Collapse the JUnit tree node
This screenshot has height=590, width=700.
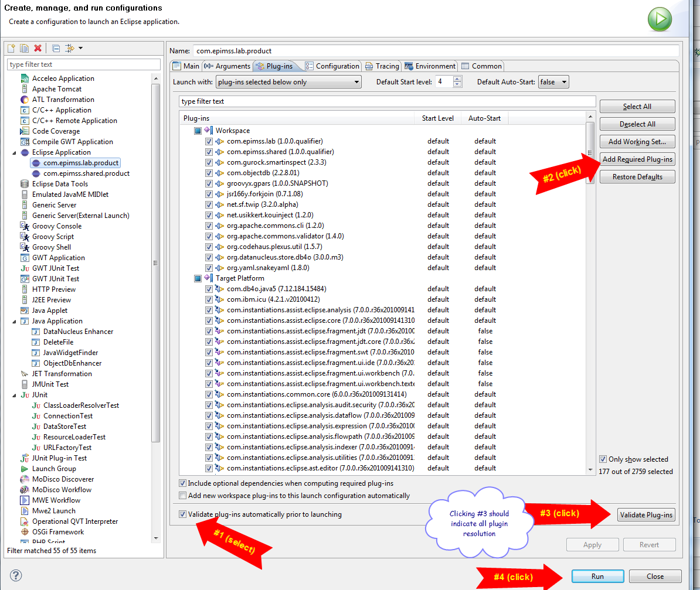14,395
